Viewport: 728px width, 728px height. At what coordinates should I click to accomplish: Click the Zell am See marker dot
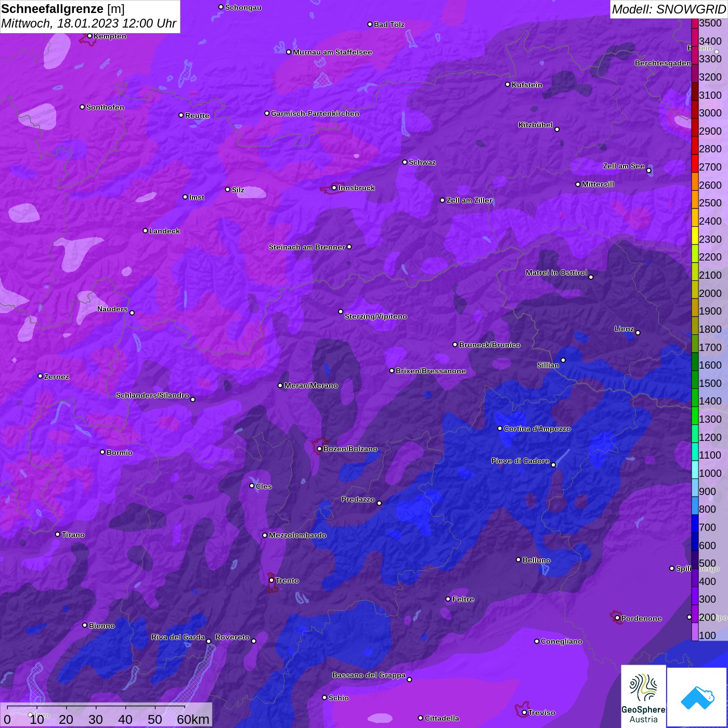tap(648, 170)
